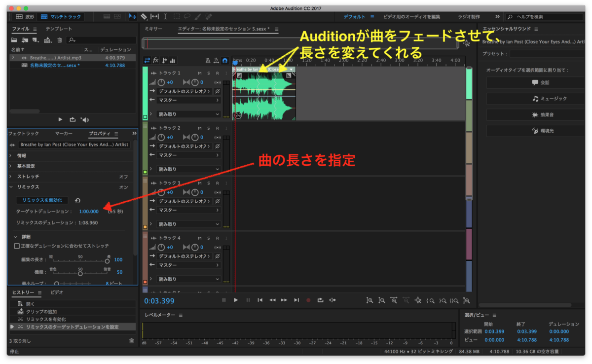592x364 pixels.
Task: Delete history state with trash icon
Action: pyautogui.click(x=131, y=341)
